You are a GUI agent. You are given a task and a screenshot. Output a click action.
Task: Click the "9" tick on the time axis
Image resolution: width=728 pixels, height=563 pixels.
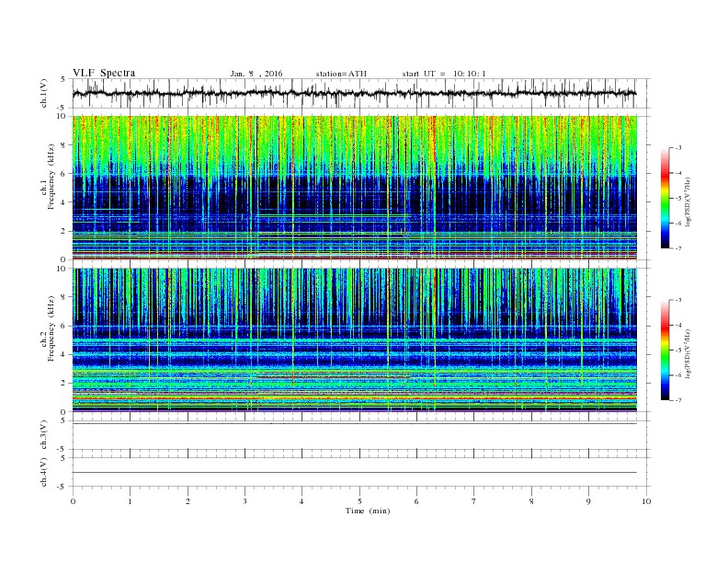click(588, 501)
